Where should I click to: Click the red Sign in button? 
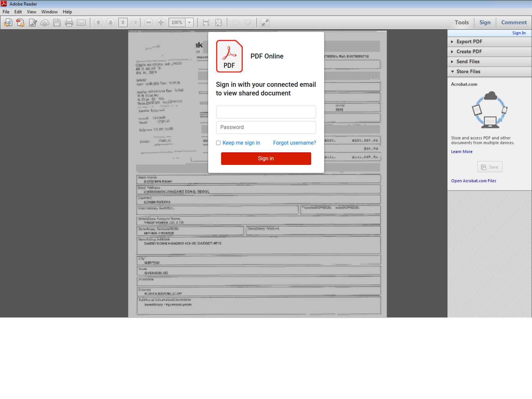(266, 159)
